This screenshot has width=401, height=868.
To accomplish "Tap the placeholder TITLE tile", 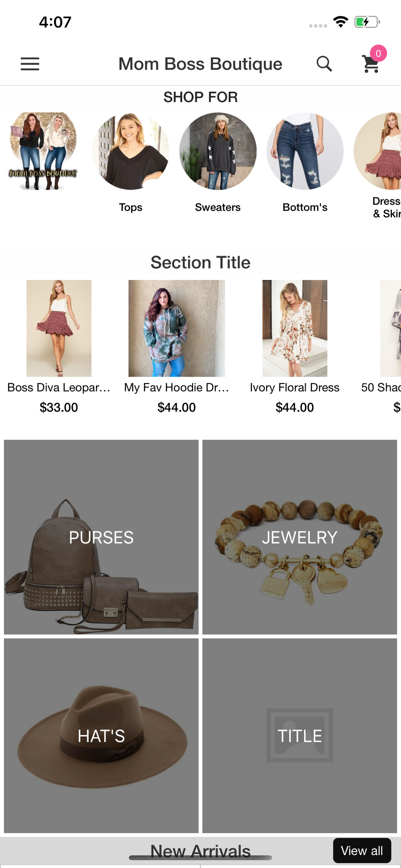I will click(x=299, y=735).
